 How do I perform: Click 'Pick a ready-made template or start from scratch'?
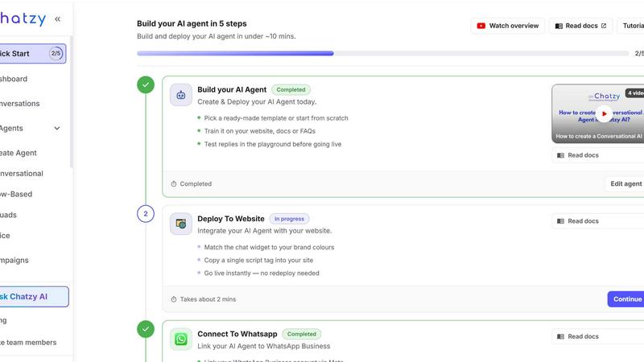276,118
